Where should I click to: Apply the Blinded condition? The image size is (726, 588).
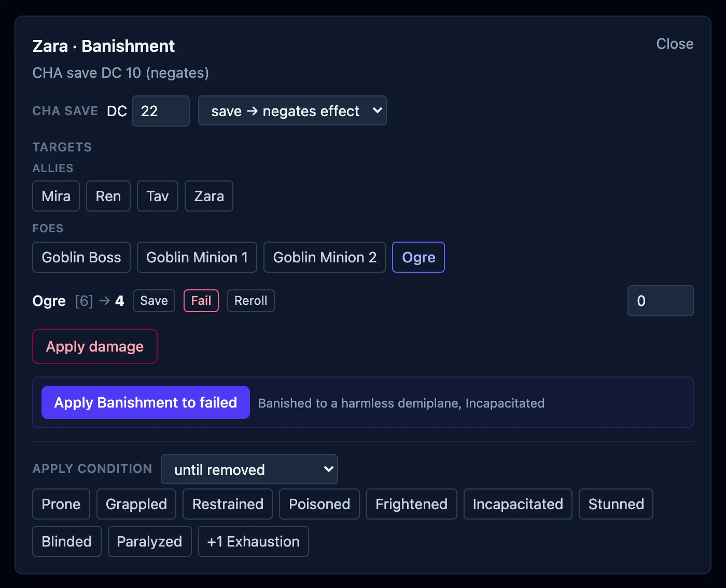click(67, 541)
